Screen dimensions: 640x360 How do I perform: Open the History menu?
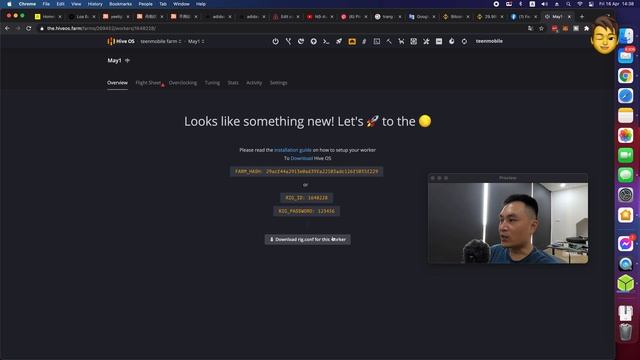[95, 4]
